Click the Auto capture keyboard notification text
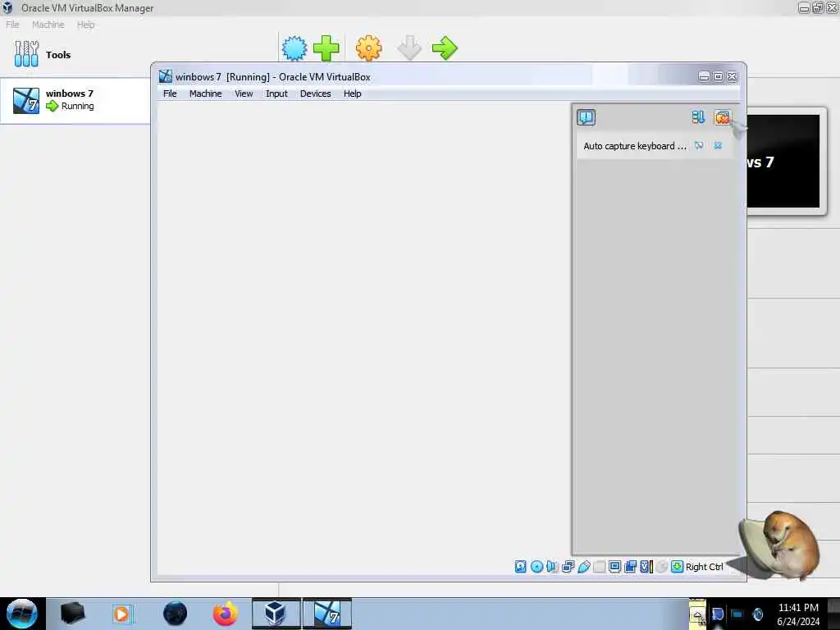Viewport: 840px width, 630px height. pyautogui.click(x=634, y=146)
